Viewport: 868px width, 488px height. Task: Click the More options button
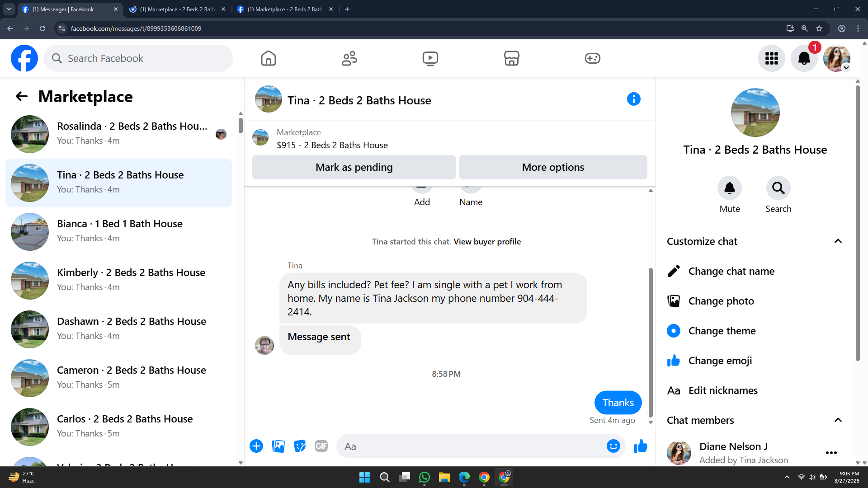click(x=553, y=167)
